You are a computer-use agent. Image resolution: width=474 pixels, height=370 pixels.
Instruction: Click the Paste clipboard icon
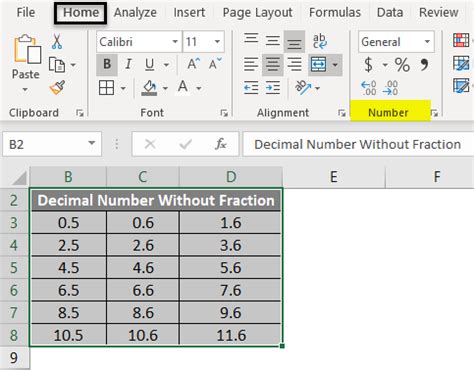pyautogui.click(x=27, y=49)
